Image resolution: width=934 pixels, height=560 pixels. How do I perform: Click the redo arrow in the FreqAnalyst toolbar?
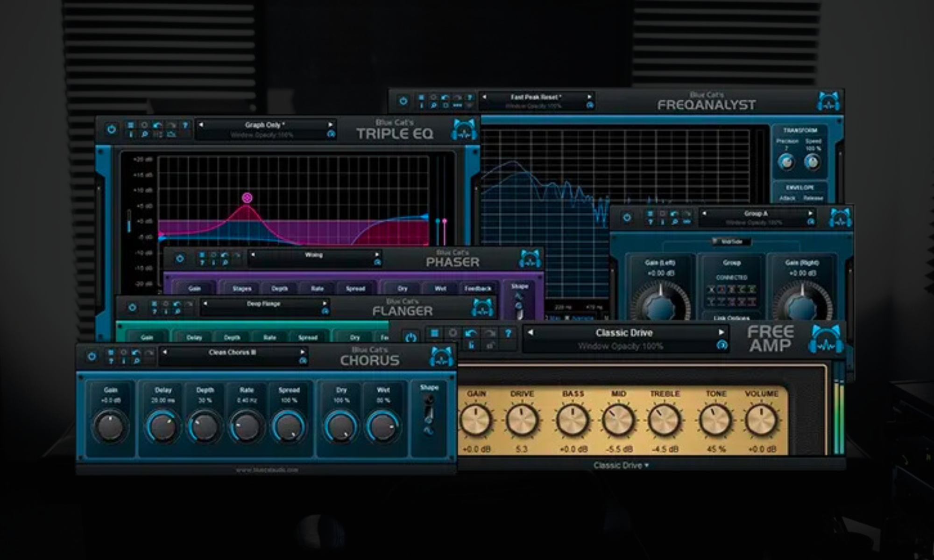(x=458, y=98)
